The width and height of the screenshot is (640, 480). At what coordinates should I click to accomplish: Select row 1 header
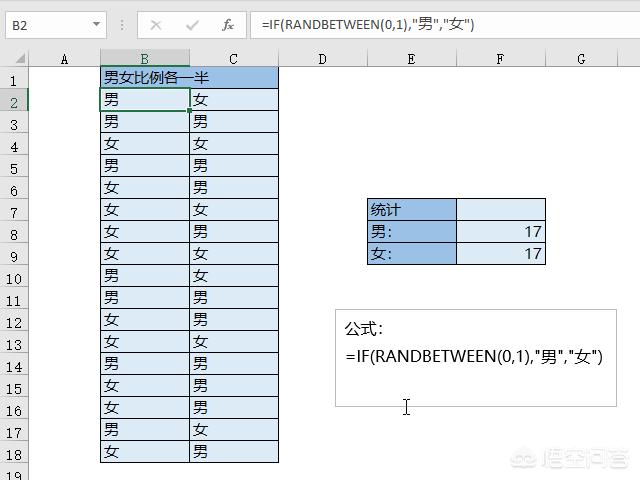pos(14,80)
